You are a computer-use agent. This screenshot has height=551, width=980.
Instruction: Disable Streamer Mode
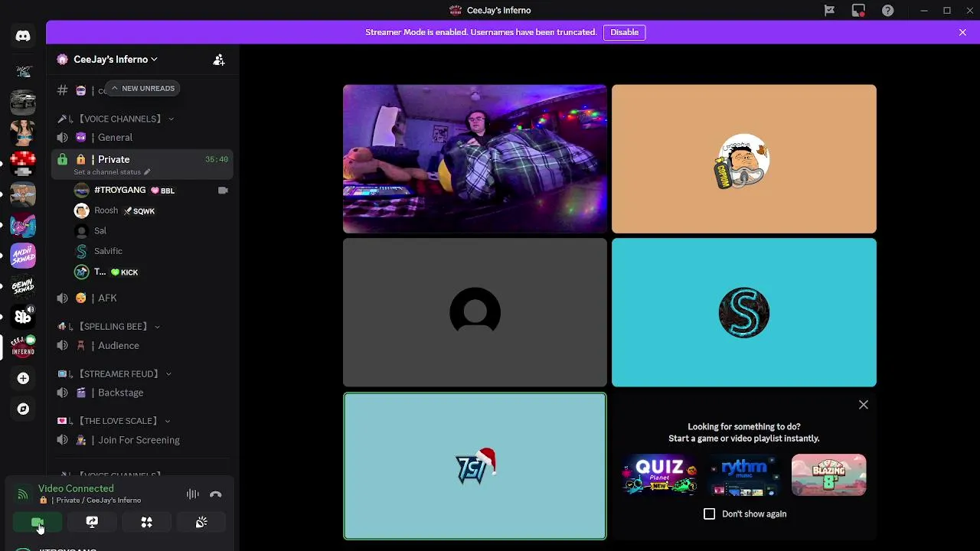624,32
